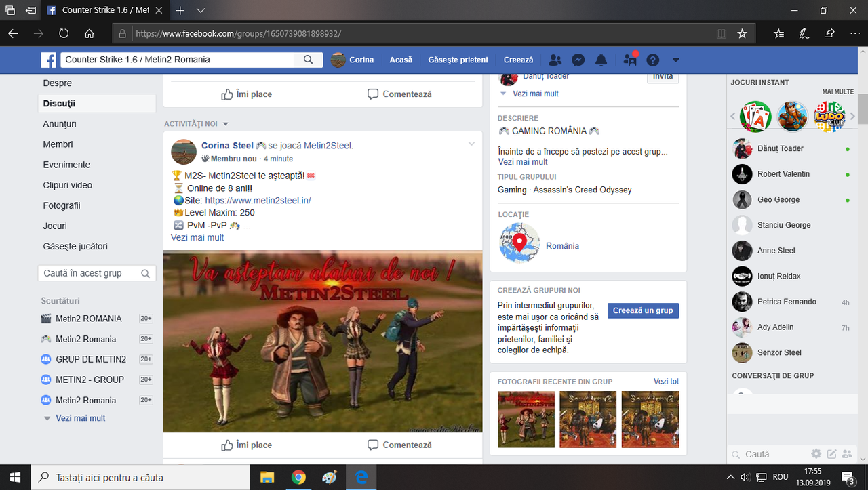This screenshot has height=490, width=868.
Task: Go to browser Home page
Action: pos(89,33)
